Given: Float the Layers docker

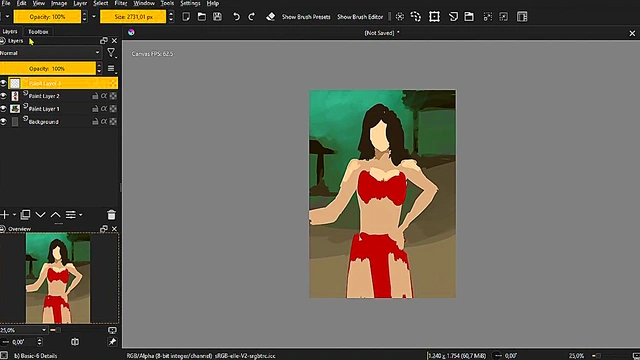Looking at the screenshot, I should 104,41.
